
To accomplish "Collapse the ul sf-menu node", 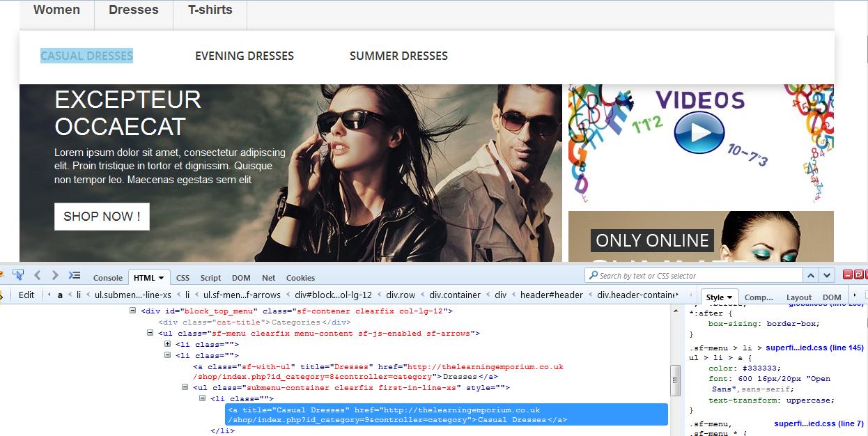I will click(150, 333).
